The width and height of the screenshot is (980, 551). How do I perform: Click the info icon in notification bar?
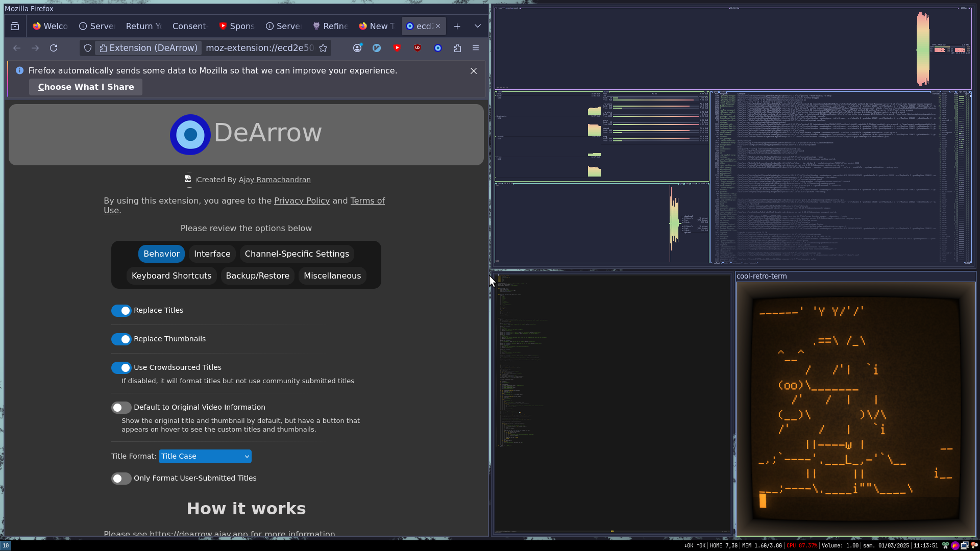coord(19,70)
